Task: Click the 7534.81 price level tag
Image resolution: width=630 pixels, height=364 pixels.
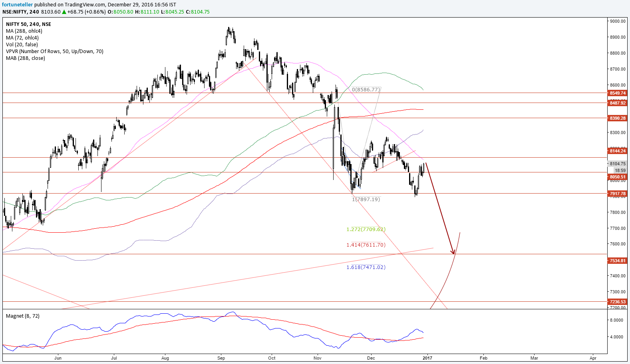Action: (x=617, y=261)
